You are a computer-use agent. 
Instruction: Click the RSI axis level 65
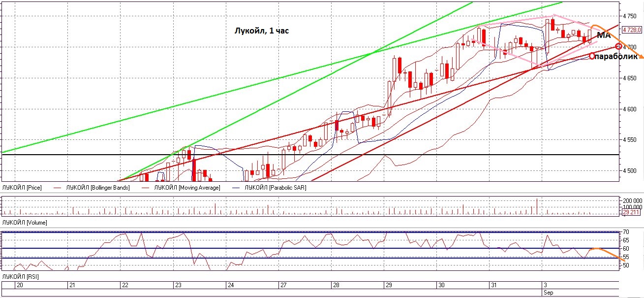[x=627, y=240]
